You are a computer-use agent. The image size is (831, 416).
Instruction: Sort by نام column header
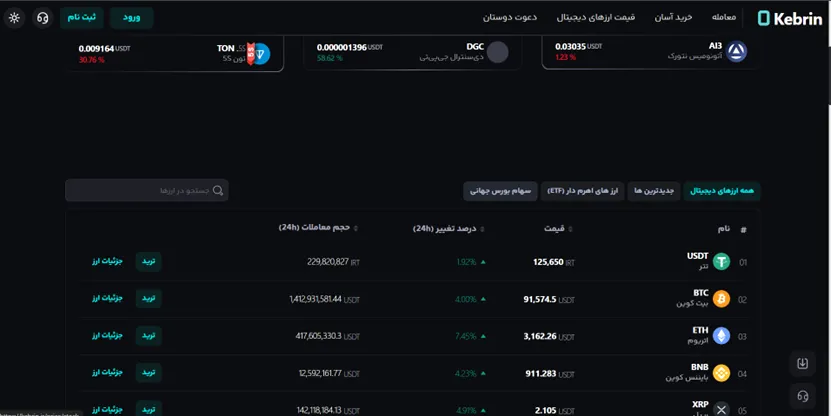click(723, 229)
